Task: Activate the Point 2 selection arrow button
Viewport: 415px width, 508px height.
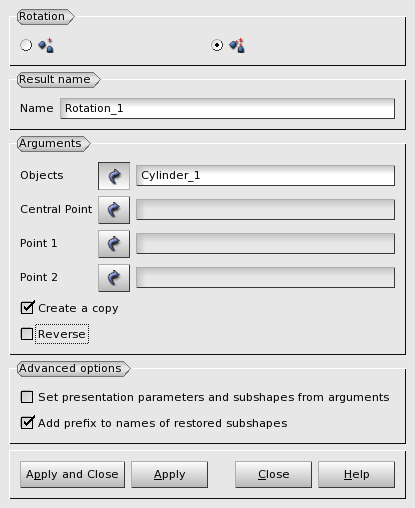Action: (114, 278)
